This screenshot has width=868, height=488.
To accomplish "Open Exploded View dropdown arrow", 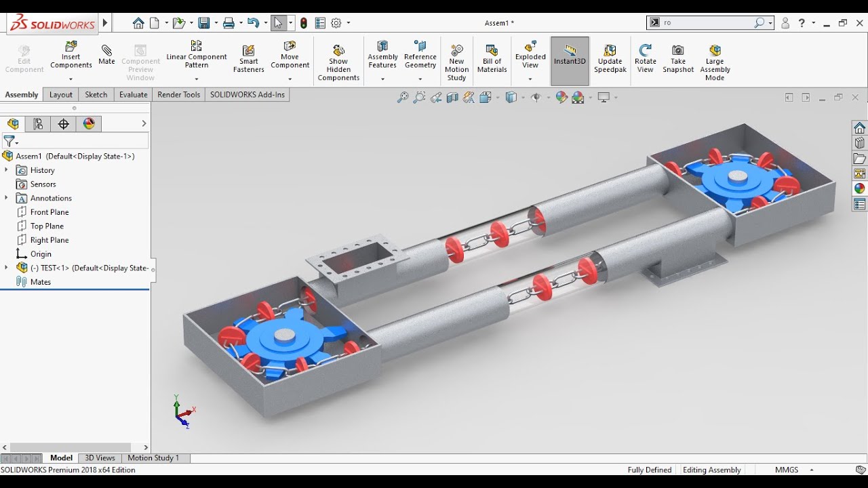I will (530, 79).
